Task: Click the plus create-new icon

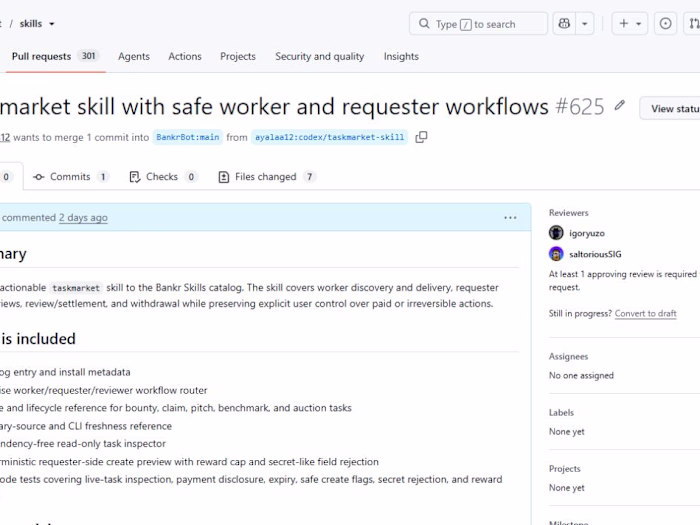Action: click(x=624, y=24)
